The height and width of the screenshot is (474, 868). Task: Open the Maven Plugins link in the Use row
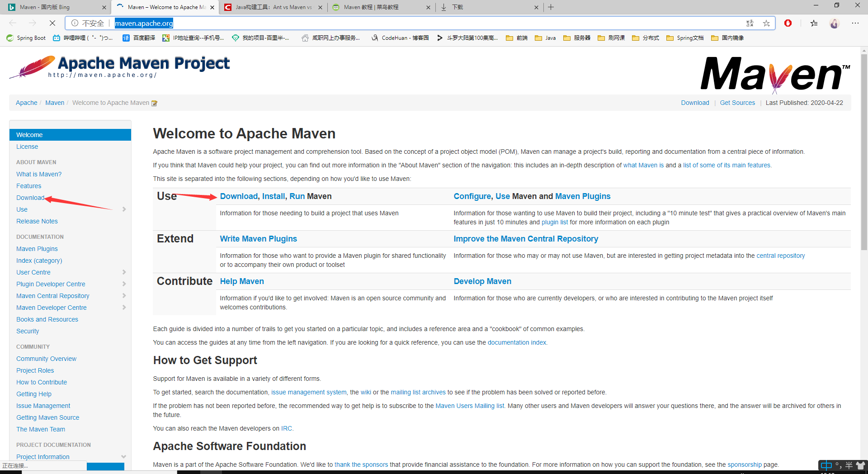point(583,196)
